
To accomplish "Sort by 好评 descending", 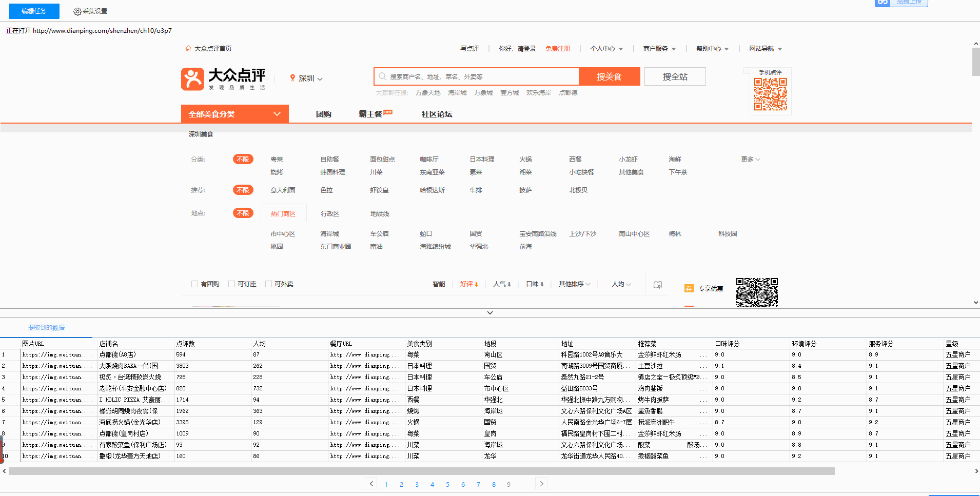I will 469,284.
